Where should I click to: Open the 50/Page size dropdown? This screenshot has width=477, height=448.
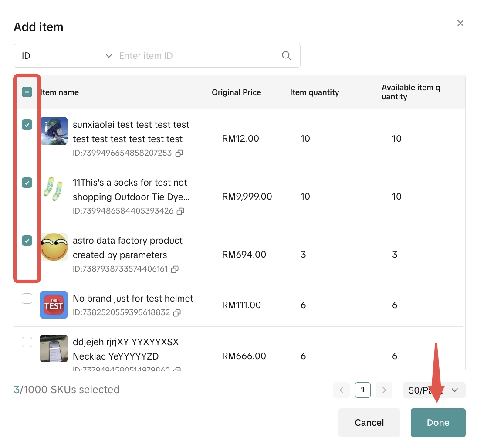(x=434, y=390)
